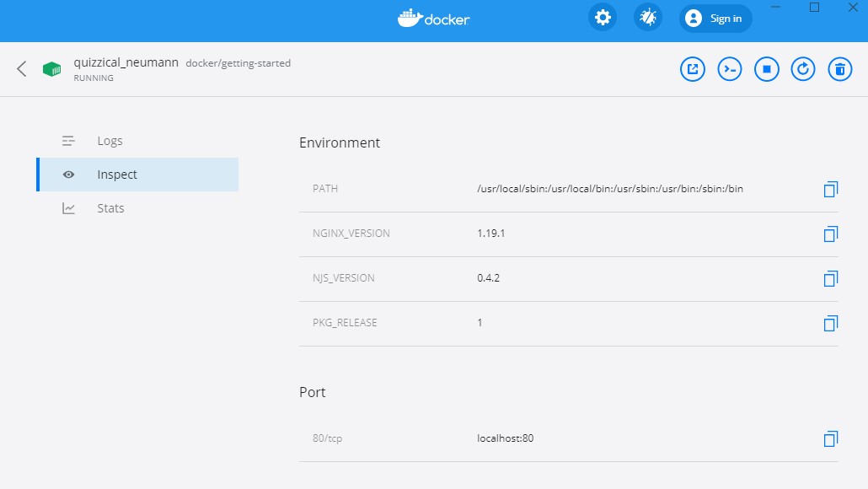The height and width of the screenshot is (489, 868).
Task: Maximize the Docker window
Action: (x=814, y=8)
